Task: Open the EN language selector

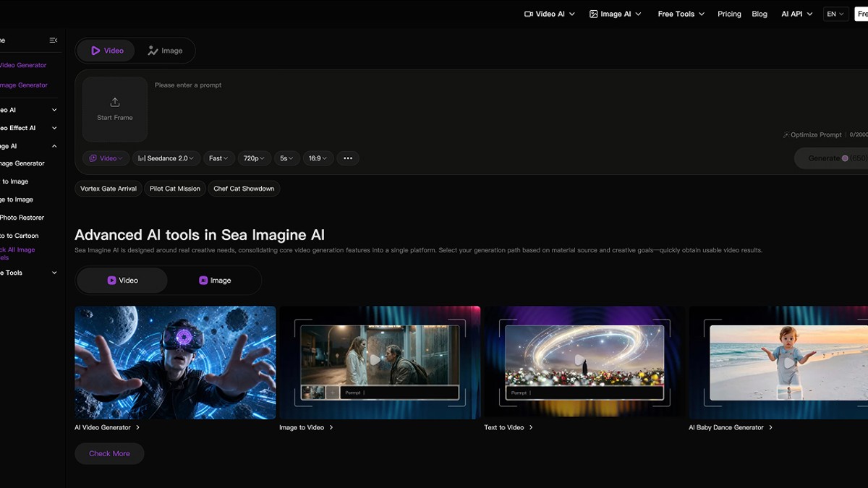Action: [x=836, y=14]
